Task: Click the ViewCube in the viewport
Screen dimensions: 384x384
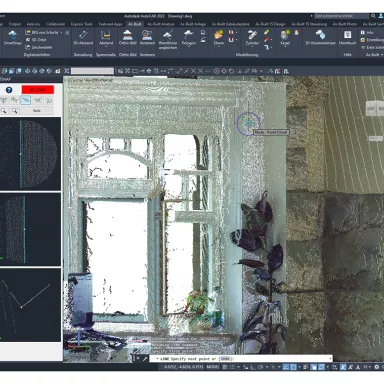Action: [x=375, y=108]
